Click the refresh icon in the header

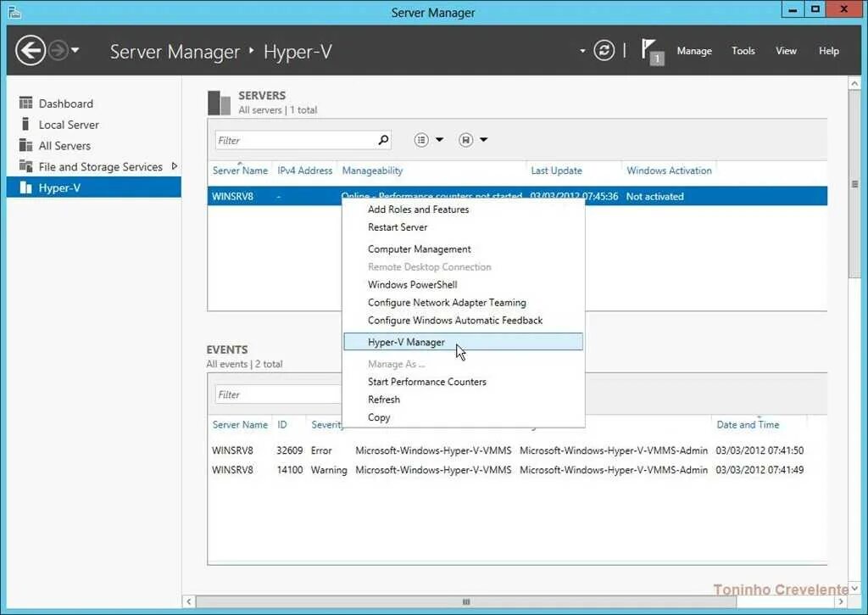pos(604,50)
